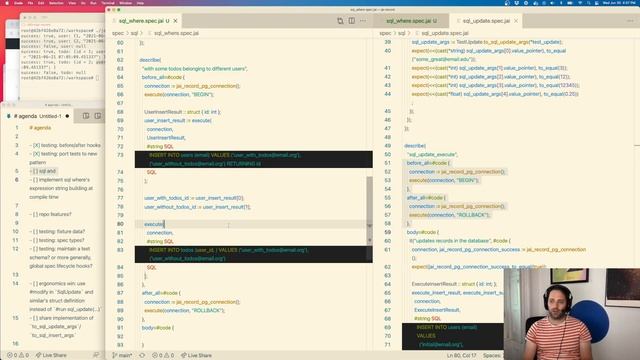Click '[ ] testing: fixture data?' agenda line
This screenshot has height=360, width=640.
coord(57,231)
